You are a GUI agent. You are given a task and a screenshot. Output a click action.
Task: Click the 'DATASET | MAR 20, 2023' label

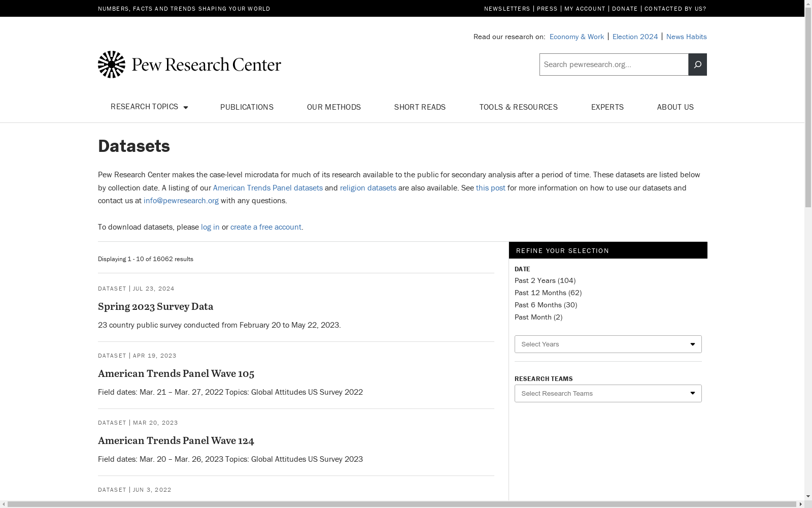[x=138, y=423]
